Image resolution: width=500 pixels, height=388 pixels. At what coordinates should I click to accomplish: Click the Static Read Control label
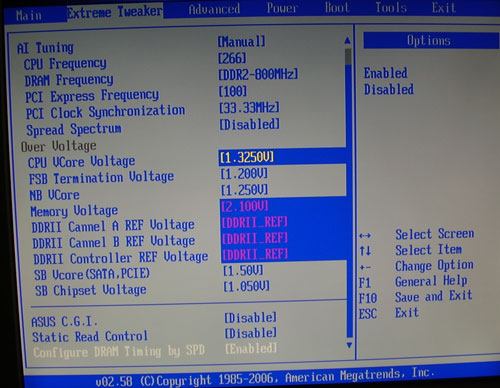pos(90,337)
